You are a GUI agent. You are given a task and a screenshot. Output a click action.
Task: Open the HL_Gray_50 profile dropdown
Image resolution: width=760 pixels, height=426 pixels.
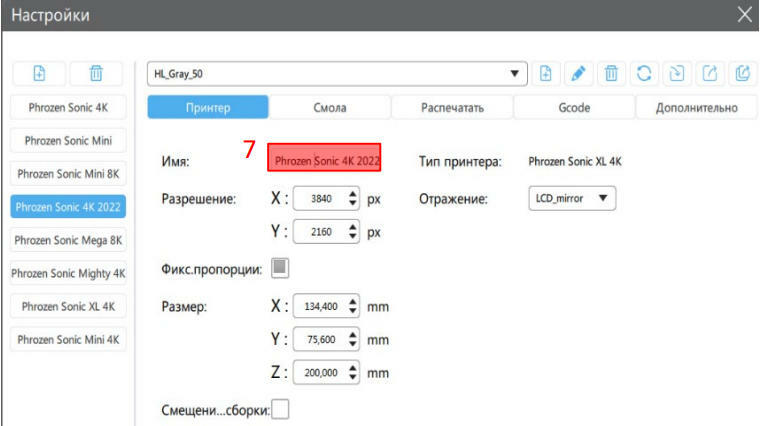click(337, 74)
